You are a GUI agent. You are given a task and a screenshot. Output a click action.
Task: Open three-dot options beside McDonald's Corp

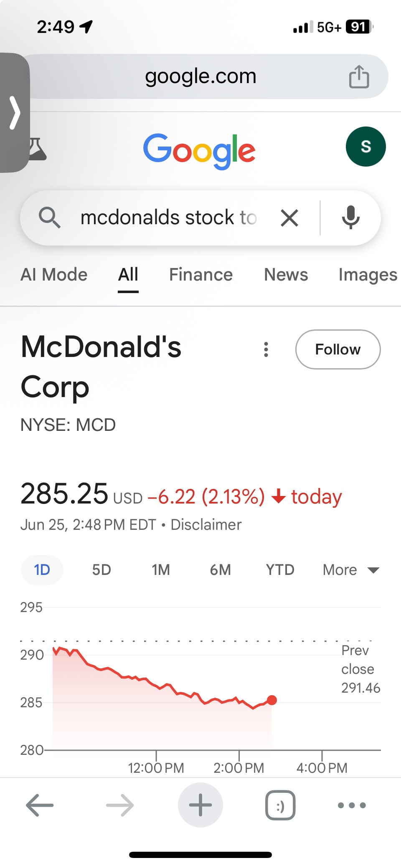coord(266,349)
